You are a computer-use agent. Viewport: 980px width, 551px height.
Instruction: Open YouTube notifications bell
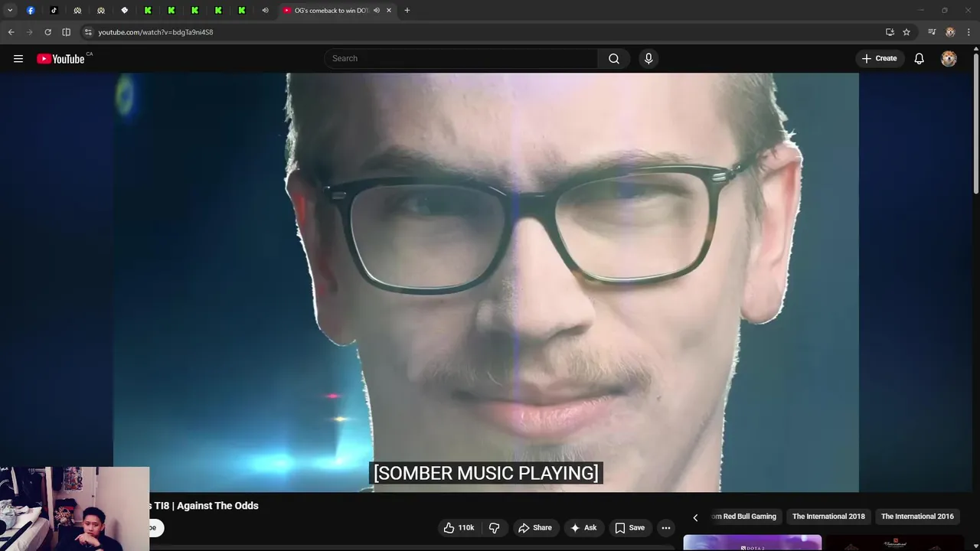point(920,59)
